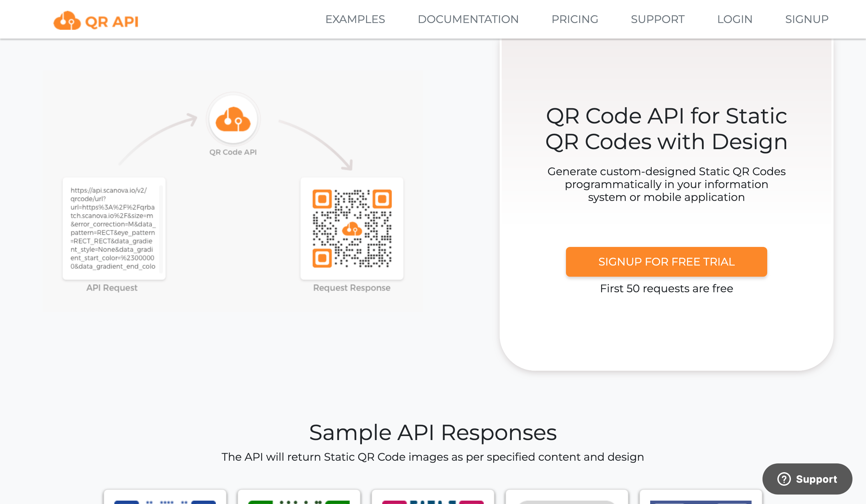Screen dimensions: 866x504
Task: Click the 'Request Response' caption
Action: [351, 288]
